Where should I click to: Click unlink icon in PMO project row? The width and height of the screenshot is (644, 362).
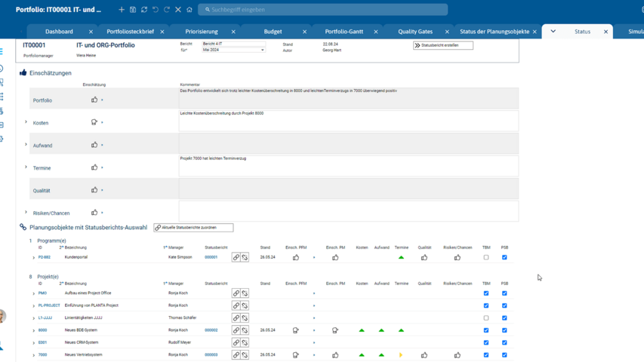click(x=245, y=293)
